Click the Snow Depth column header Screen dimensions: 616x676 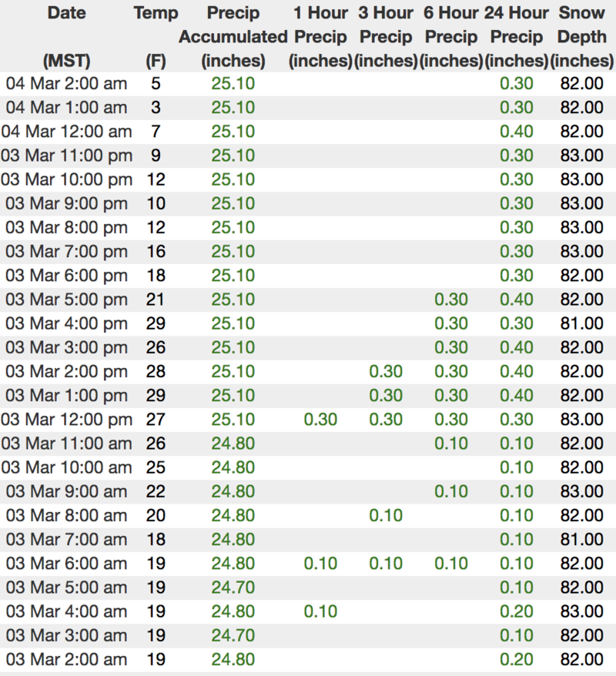click(582, 36)
